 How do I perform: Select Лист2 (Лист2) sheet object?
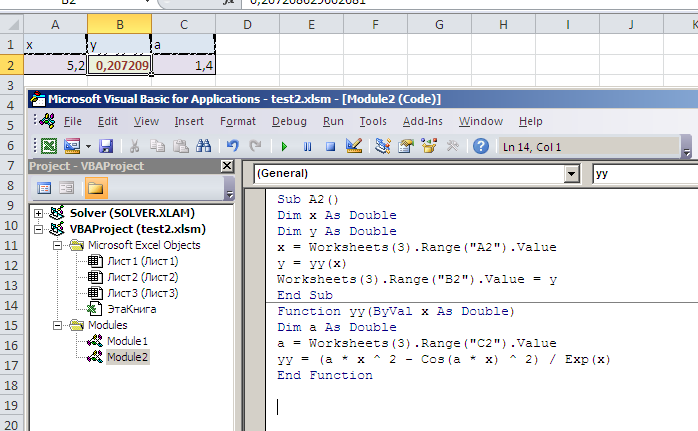tap(142, 277)
